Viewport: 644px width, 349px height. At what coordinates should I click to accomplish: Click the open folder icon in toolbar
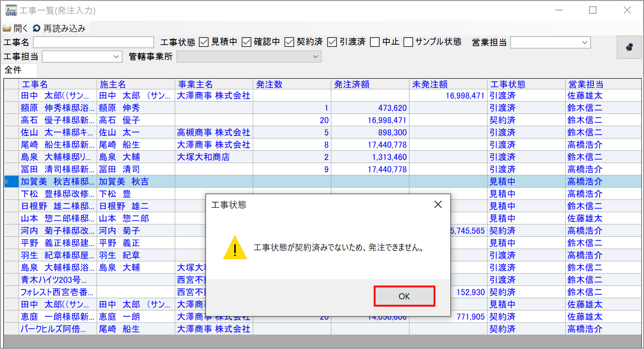tap(7, 28)
